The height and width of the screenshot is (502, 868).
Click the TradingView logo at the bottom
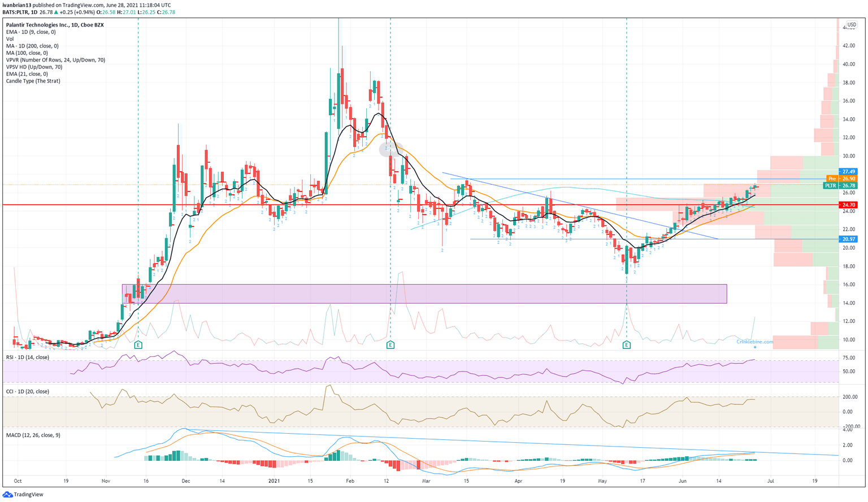coord(23,495)
